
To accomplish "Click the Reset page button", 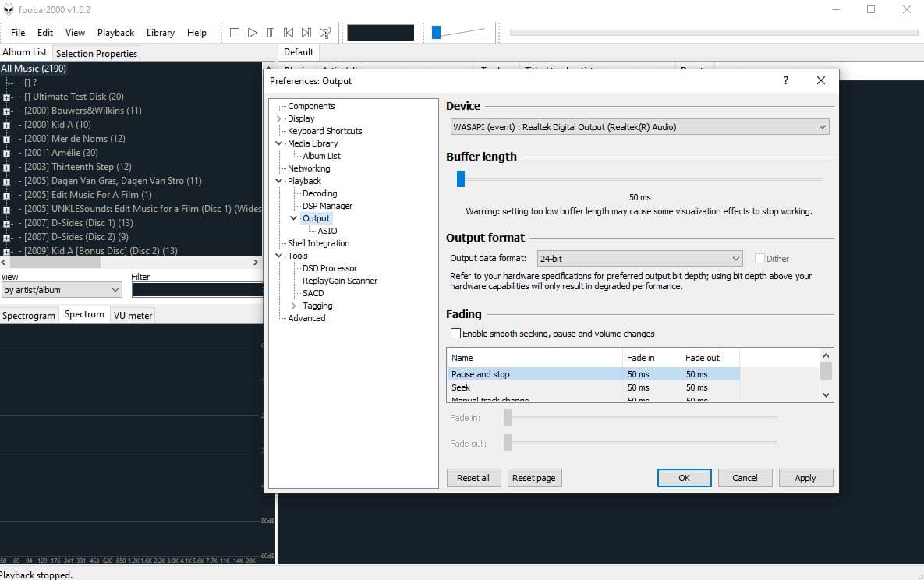I will [x=534, y=477].
